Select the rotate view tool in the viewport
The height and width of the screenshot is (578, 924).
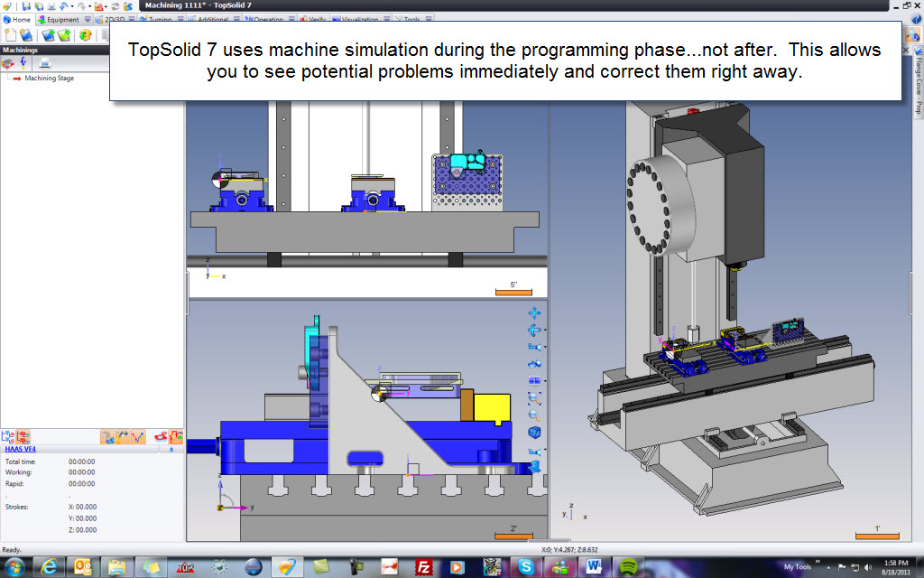click(x=535, y=330)
